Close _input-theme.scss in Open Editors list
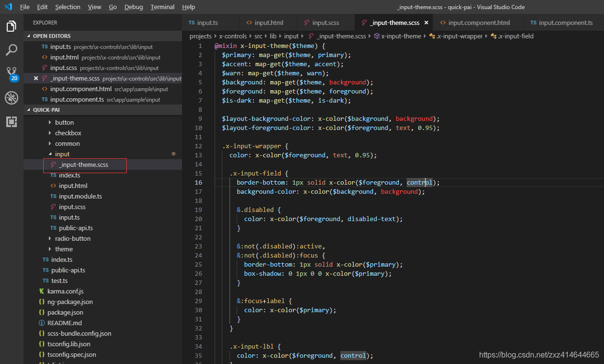 pos(36,78)
